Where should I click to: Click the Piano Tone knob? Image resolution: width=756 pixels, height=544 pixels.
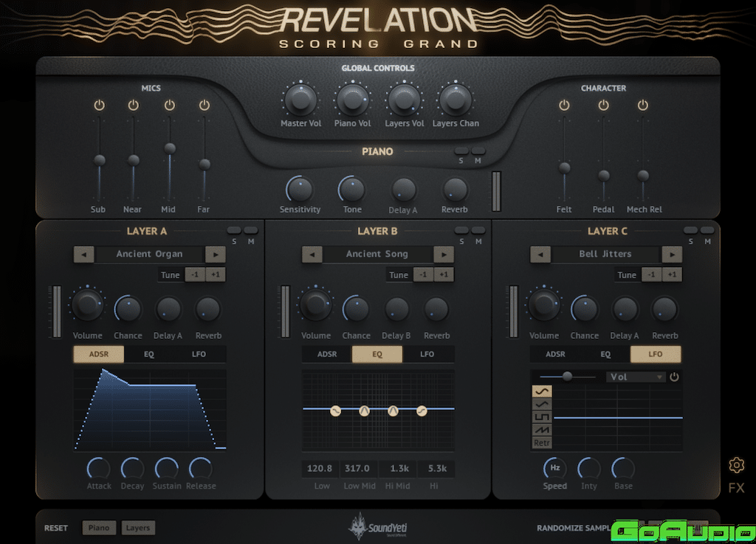(352, 189)
